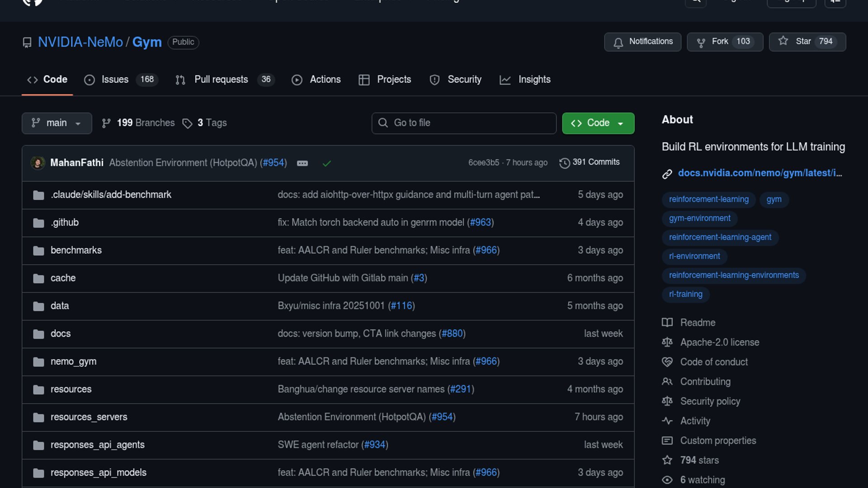Viewport: 868px width, 488px height.
Task: Open the 391 Commits history
Action: (590, 162)
